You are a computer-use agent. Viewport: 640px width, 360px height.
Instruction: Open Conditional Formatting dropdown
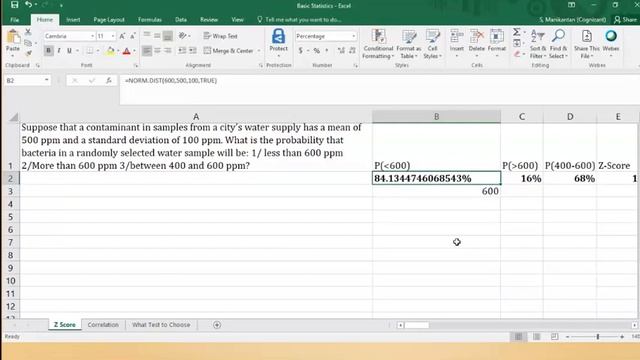click(x=378, y=44)
